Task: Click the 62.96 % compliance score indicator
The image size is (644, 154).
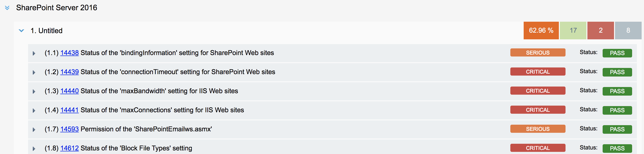Action: (541, 30)
